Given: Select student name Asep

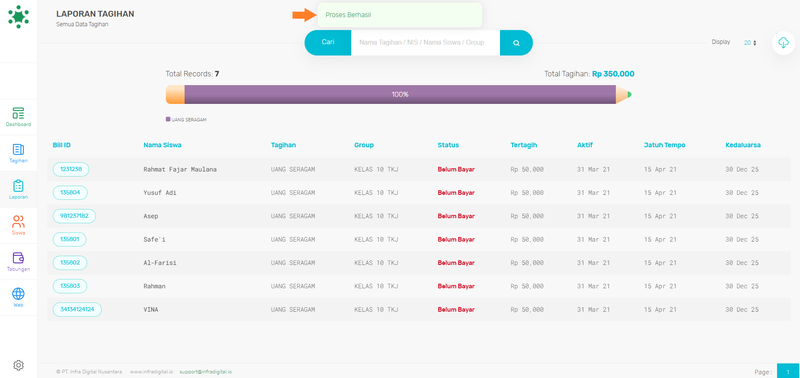Looking at the screenshot, I should click(x=151, y=216).
